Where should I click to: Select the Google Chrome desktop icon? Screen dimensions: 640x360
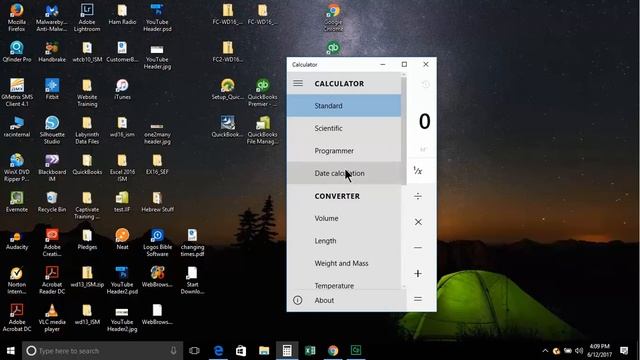pos(333,17)
